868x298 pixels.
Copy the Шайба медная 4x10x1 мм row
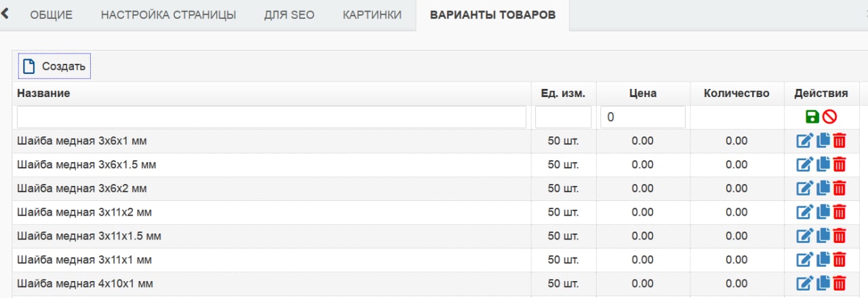[x=823, y=284]
